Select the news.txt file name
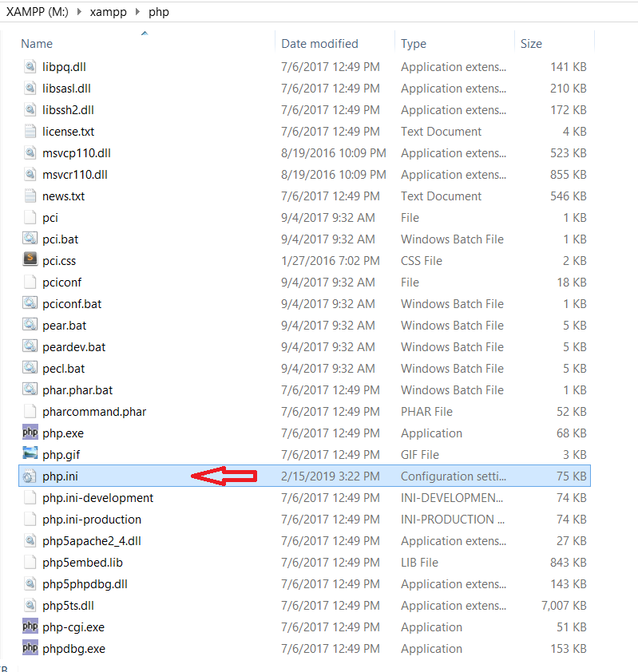Screen dimensions: 638x672 click(x=63, y=196)
